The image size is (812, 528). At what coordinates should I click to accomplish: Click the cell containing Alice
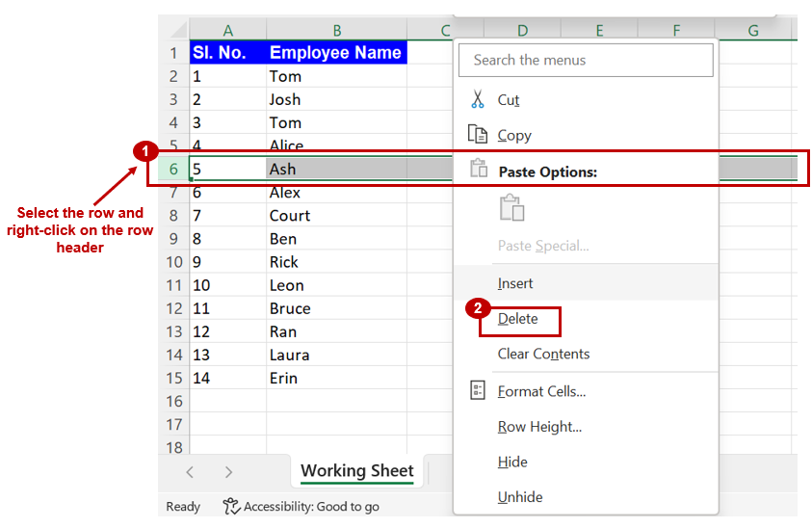click(336, 145)
